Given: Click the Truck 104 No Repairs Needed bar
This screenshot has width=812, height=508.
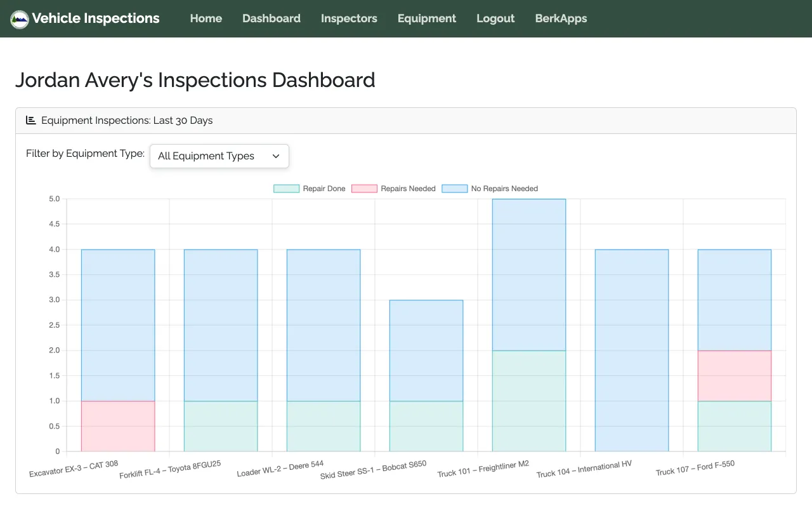Looking at the screenshot, I should click(632, 351).
